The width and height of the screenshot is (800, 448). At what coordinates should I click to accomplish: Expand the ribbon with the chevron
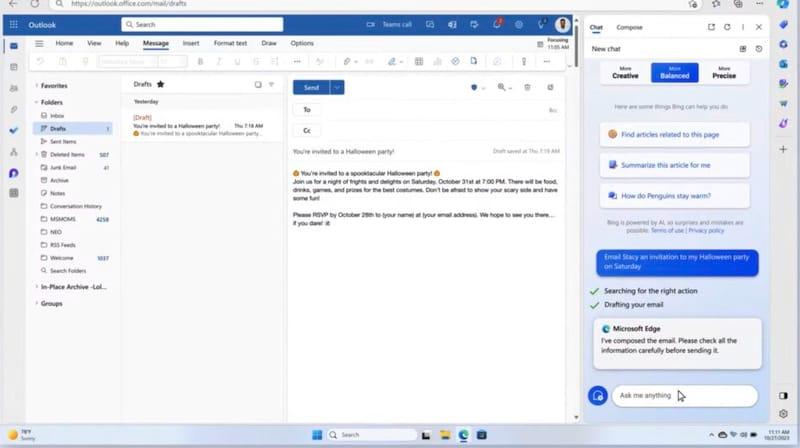569,65
